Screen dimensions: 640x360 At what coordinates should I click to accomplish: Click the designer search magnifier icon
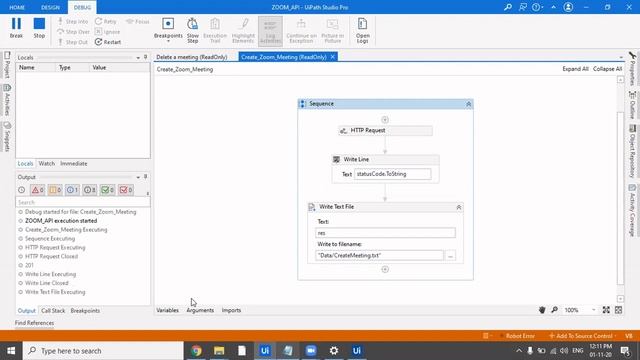(555, 310)
